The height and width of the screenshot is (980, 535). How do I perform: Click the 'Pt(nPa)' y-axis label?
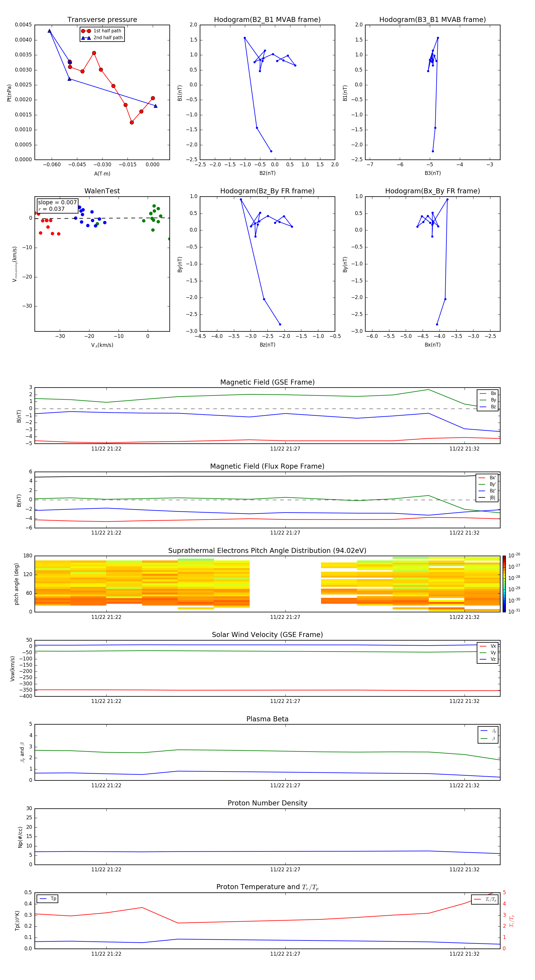coord(9,93)
